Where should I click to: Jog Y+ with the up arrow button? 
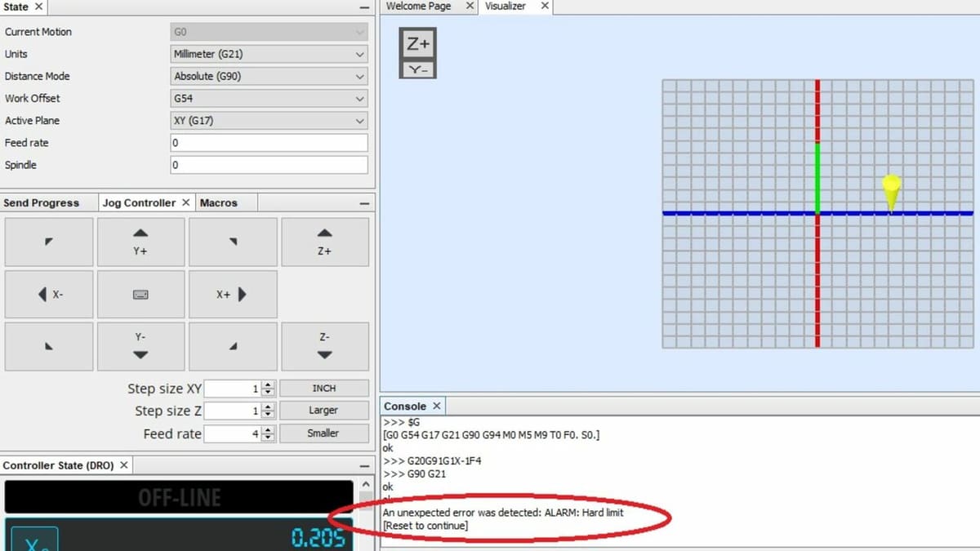(140, 242)
